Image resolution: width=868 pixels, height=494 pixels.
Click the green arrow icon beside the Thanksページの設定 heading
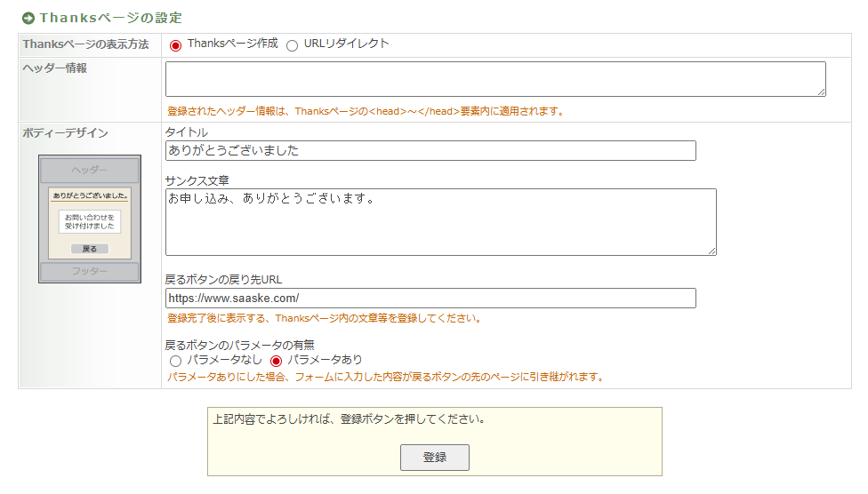(x=28, y=18)
